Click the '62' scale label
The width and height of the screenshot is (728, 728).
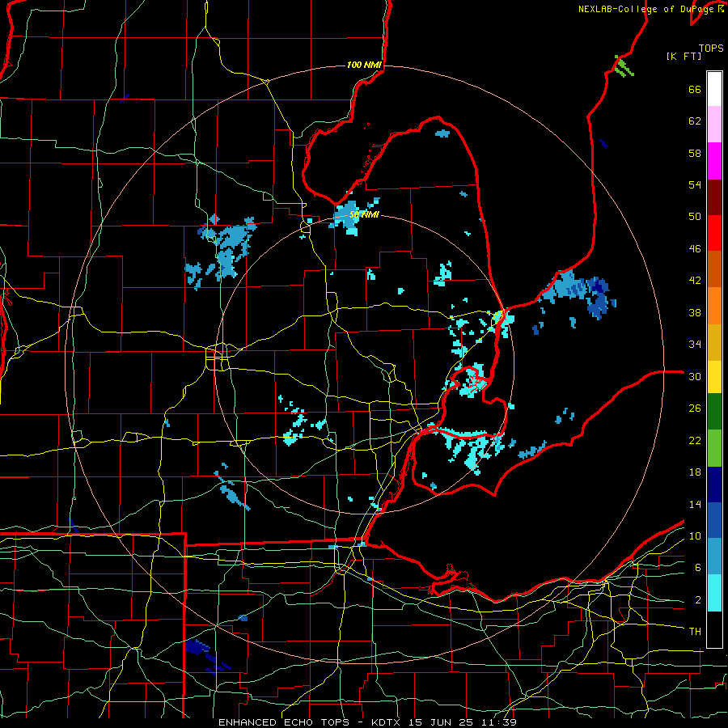[x=695, y=121]
